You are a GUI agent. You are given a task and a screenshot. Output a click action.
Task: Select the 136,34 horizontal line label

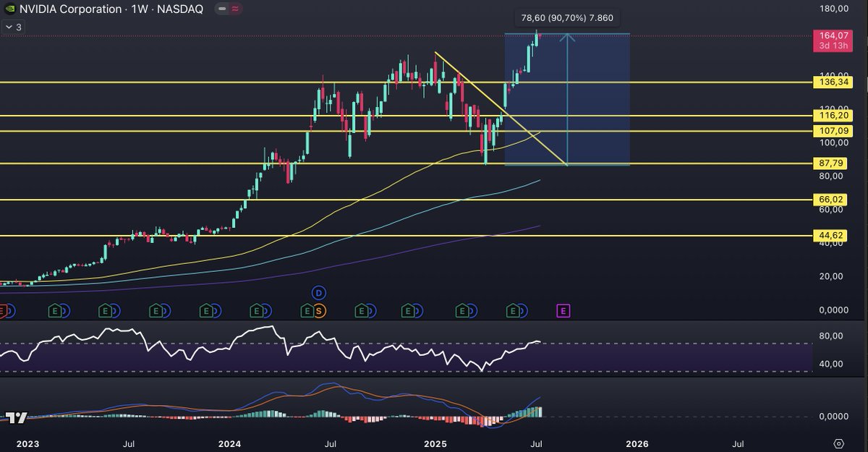click(833, 82)
